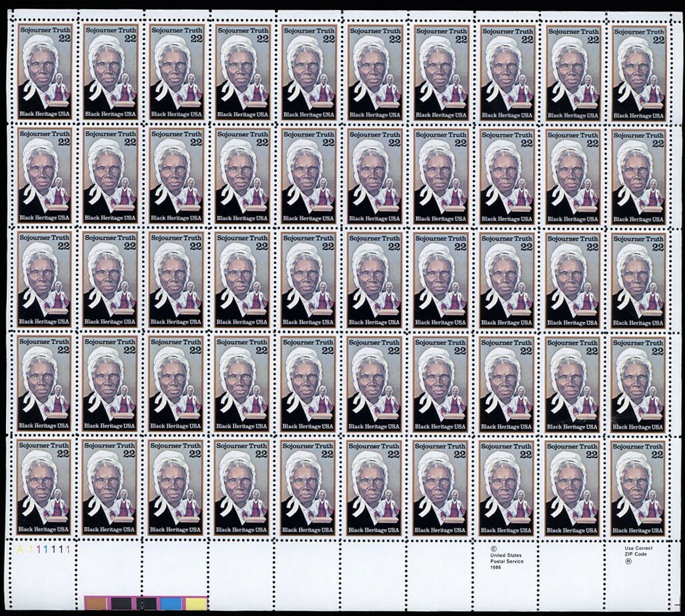Click the registered mark below ZIP Code
Screen dimensions: 685x616
tap(628, 561)
